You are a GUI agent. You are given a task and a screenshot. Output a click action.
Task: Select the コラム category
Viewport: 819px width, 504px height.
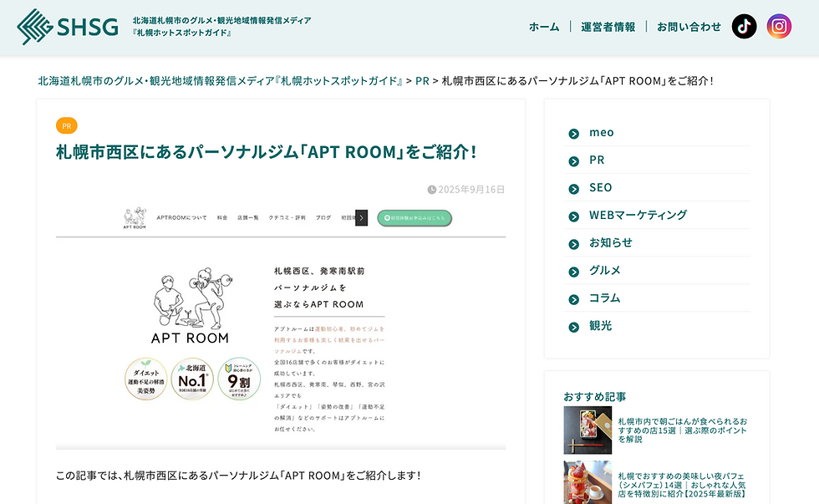605,298
